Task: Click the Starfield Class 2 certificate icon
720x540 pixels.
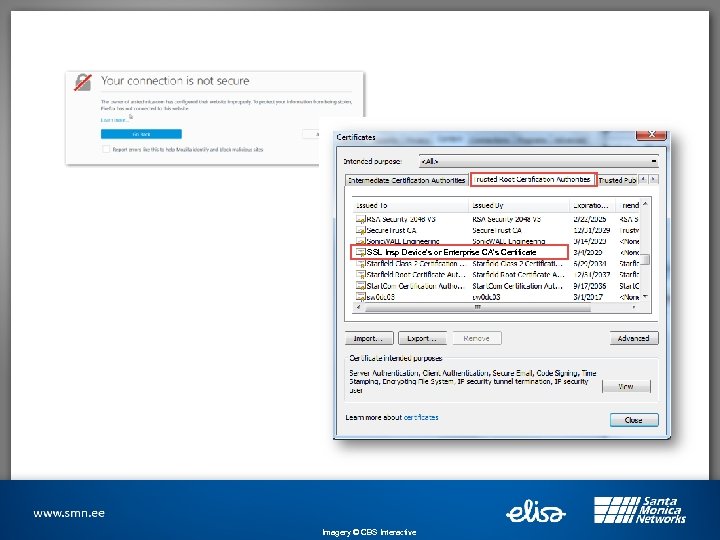Action: [x=360, y=264]
